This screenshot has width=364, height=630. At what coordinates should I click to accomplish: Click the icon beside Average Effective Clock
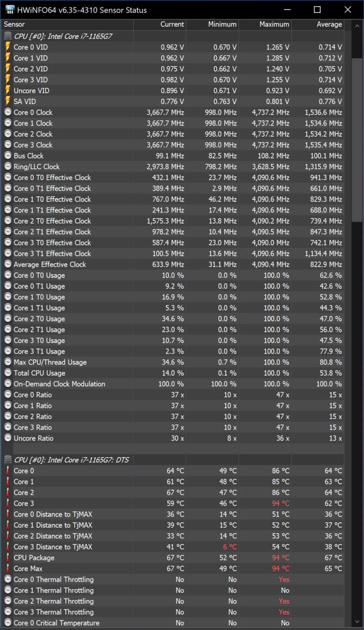(8, 264)
